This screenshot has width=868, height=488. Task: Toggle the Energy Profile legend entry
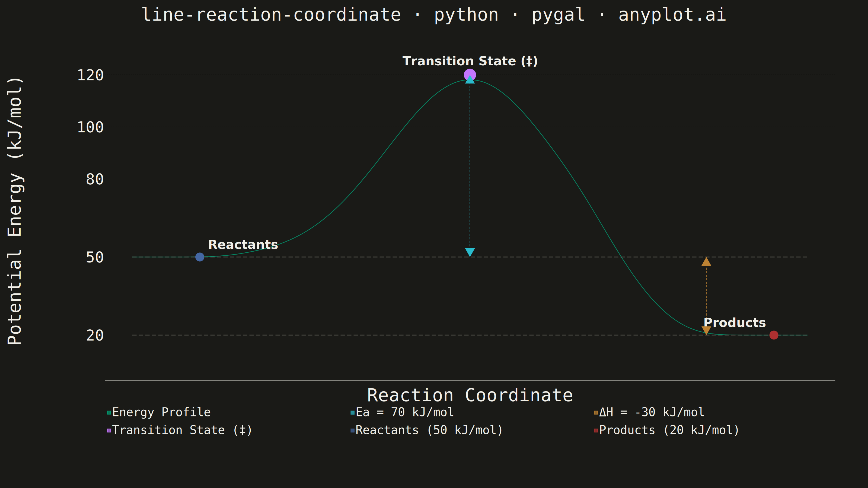(x=159, y=412)
